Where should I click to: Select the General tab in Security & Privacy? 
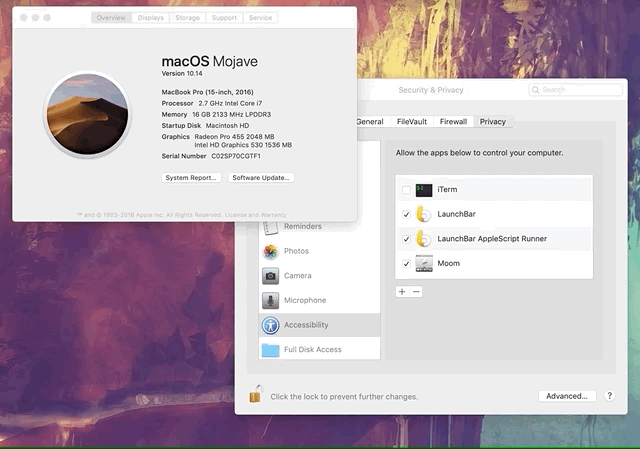[370, 122]
